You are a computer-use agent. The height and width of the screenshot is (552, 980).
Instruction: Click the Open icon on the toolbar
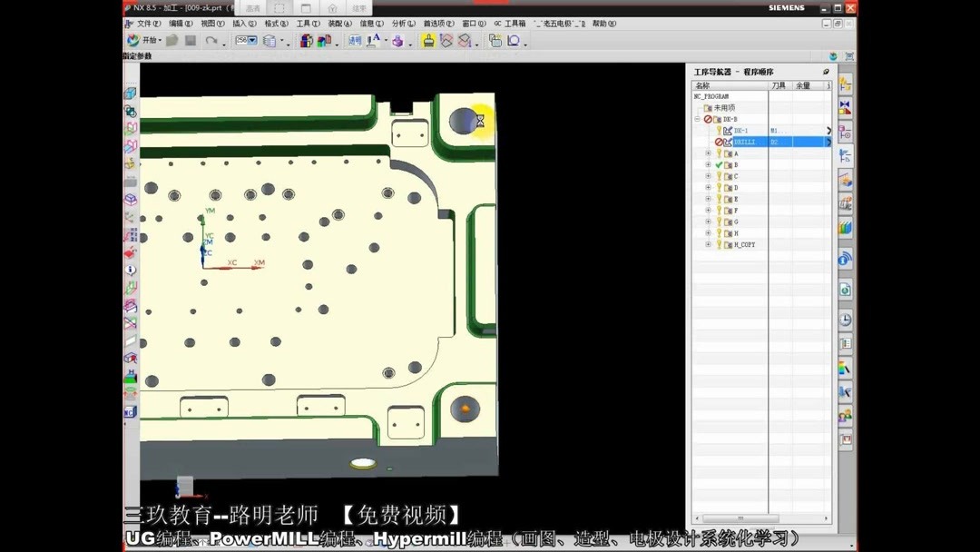coord(173,40)
